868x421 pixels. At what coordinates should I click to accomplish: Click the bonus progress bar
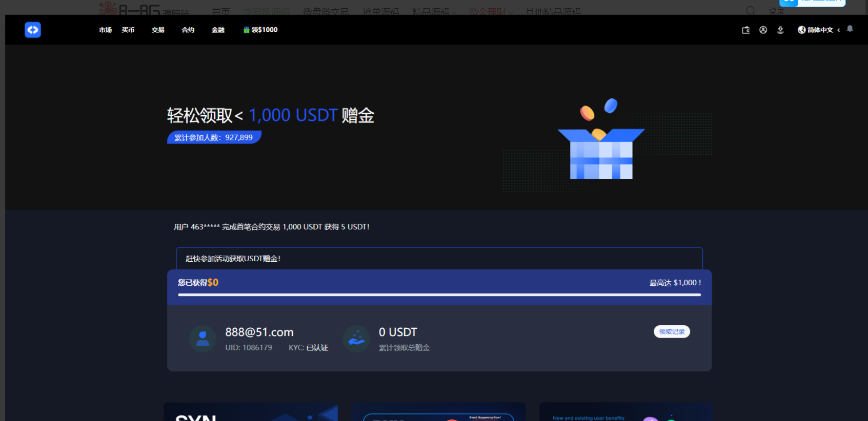[439, 294]
